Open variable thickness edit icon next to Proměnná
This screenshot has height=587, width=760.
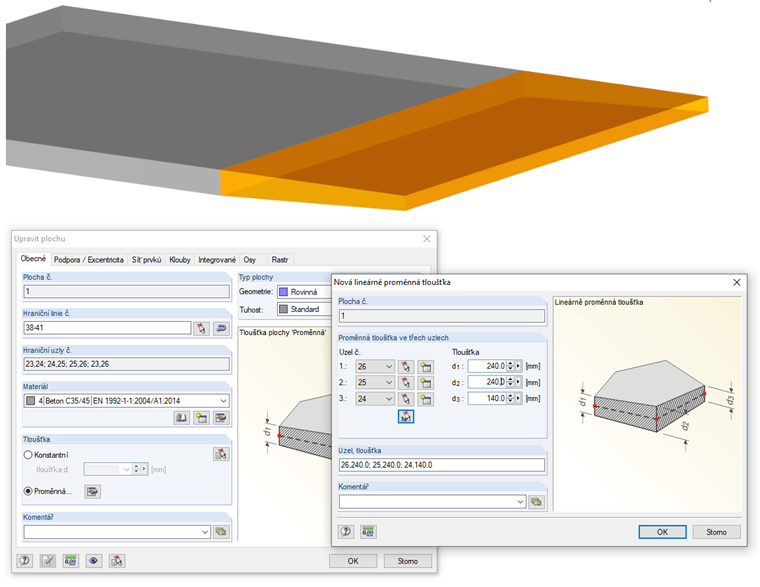pyautogui.click(x=92, y=491)
